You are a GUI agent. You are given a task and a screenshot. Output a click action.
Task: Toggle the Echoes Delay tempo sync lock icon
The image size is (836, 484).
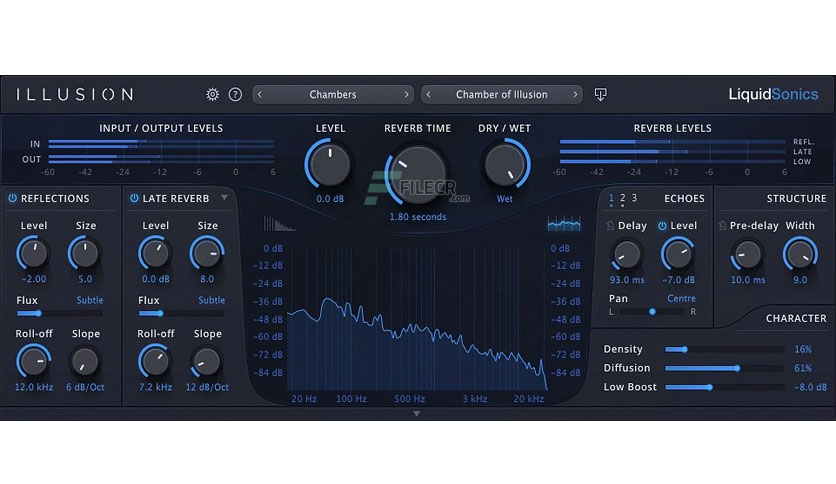[x=610, y=225]
